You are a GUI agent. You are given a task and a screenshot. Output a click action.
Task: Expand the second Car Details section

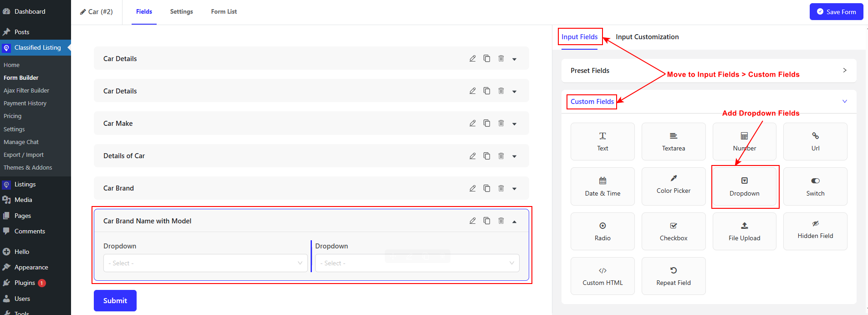pyautogui.click(x=515, y=91)
